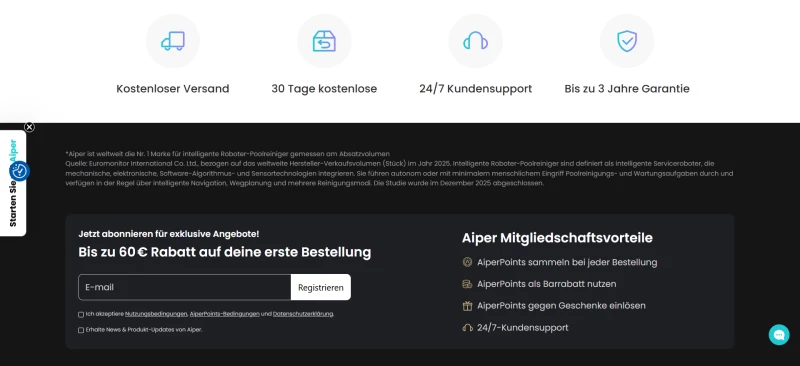The height and width of the screenshot is (366, 800).
Task: Click 'AiperPoints gegen Geschenke einlösen'
Action: point(561,306)
